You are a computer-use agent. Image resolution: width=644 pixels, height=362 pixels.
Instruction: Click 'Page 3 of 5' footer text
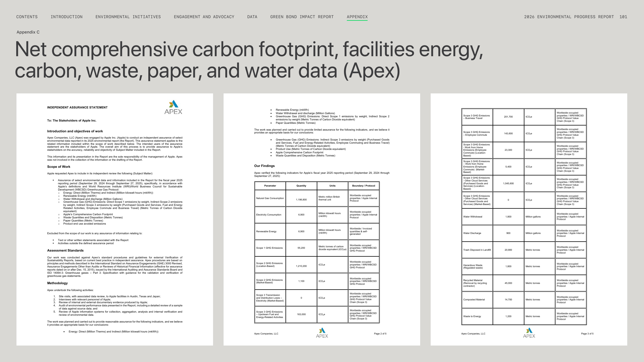click(587, 334)
